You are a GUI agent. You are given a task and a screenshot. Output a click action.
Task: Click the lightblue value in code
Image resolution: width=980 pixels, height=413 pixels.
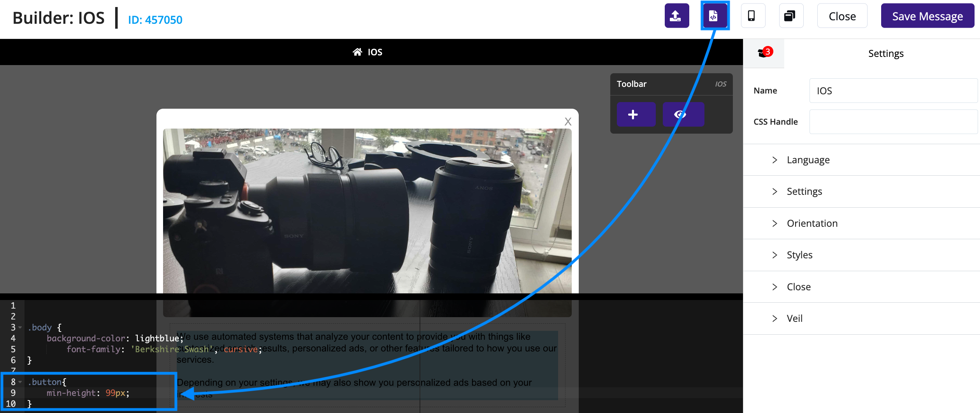point(157,338)
